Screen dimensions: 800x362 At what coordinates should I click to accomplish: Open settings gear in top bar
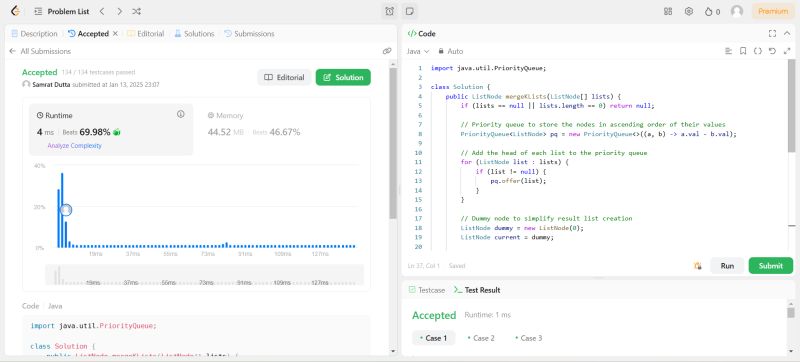[689, 11]
